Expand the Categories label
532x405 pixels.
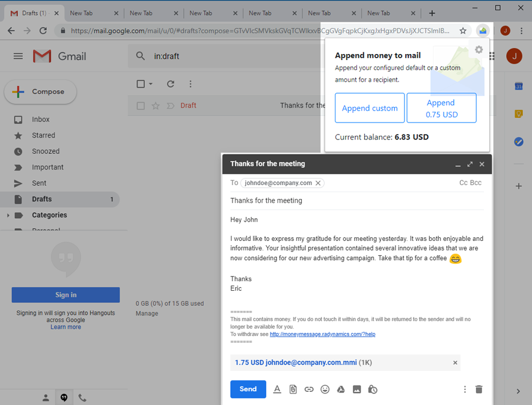point(8,215)
